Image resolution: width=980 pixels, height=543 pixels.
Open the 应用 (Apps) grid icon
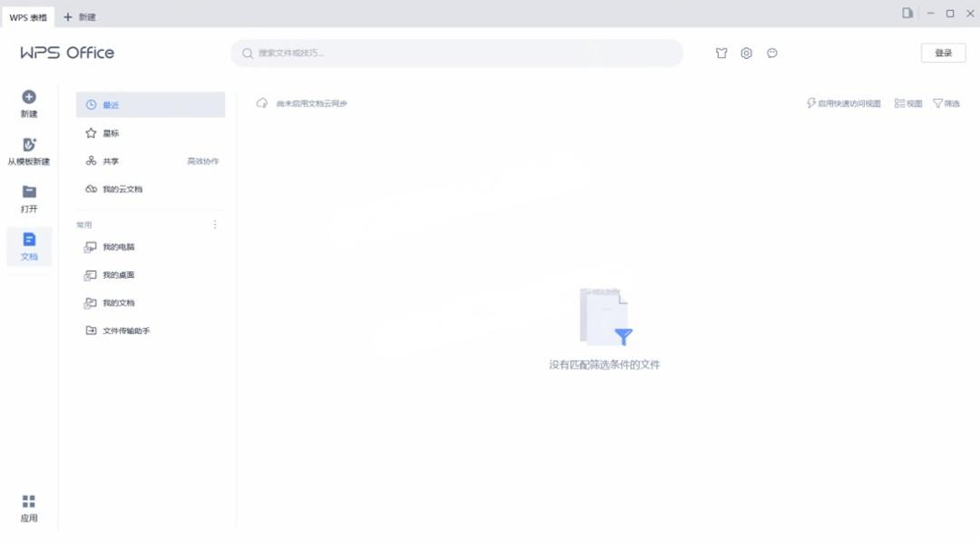(x=29, y=502)
